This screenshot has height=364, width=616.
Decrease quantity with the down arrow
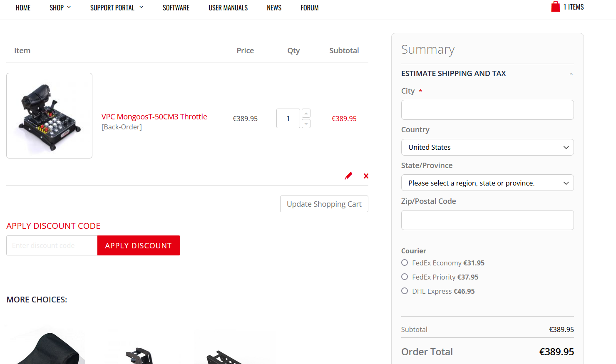306,124
